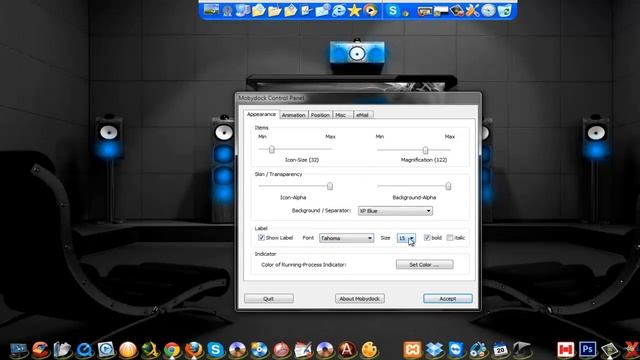Open the label Size dropdown
The height and width of the screenshot is (360, 640).
(406, 238)
